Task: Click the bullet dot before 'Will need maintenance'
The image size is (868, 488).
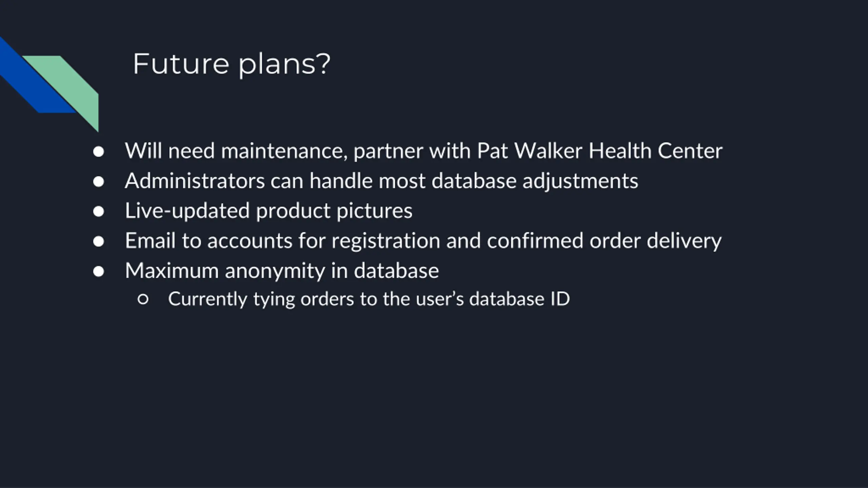Action: click(x=98, y=151)
